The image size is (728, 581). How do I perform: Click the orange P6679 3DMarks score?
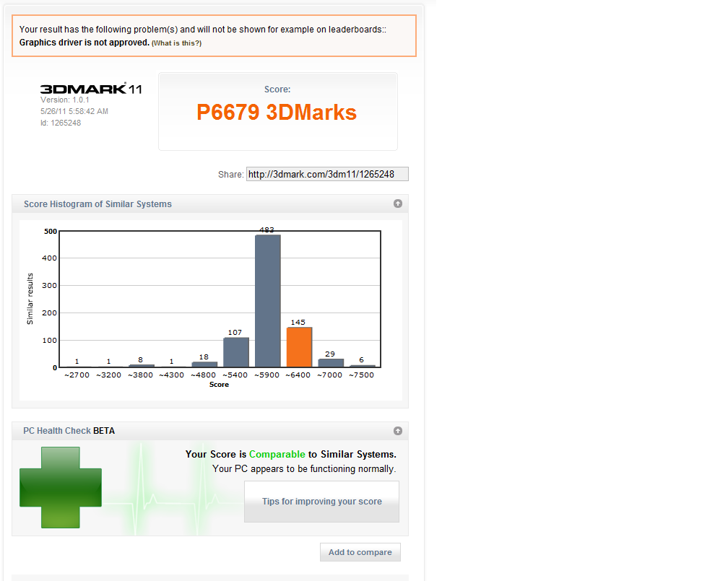[277, 113]
